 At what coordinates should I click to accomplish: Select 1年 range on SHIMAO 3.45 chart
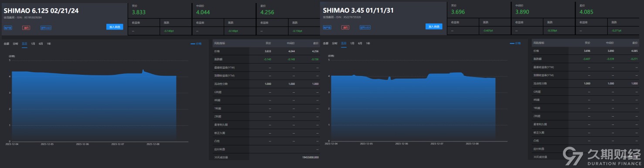(368, 44)
